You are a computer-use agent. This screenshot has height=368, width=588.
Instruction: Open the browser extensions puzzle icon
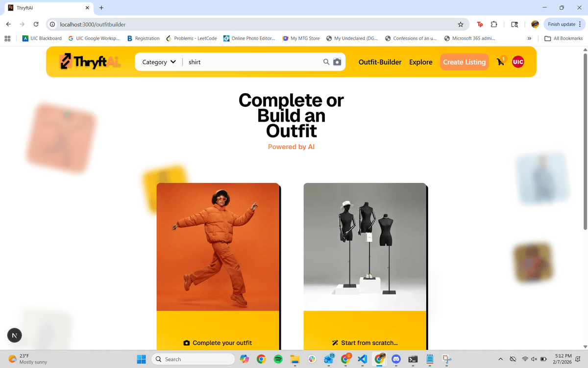pyautogui.click(x=494, y=24)
